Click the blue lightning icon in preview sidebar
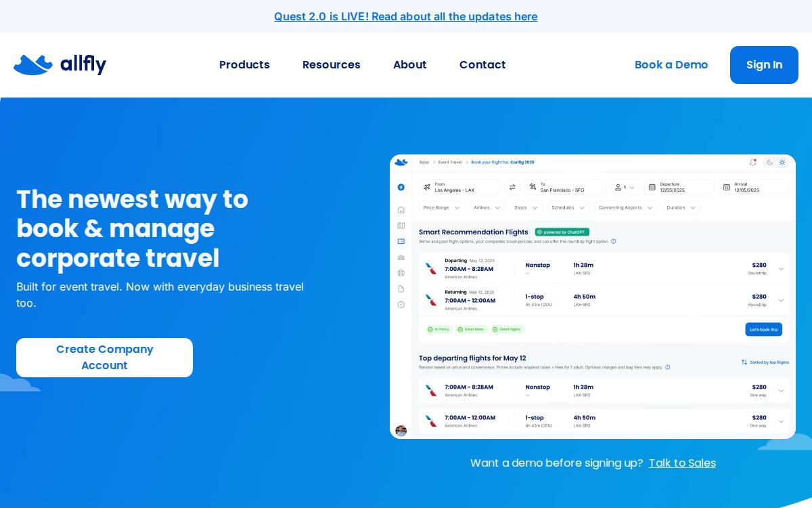The image size is (812, 508). (x=401, y=187)
